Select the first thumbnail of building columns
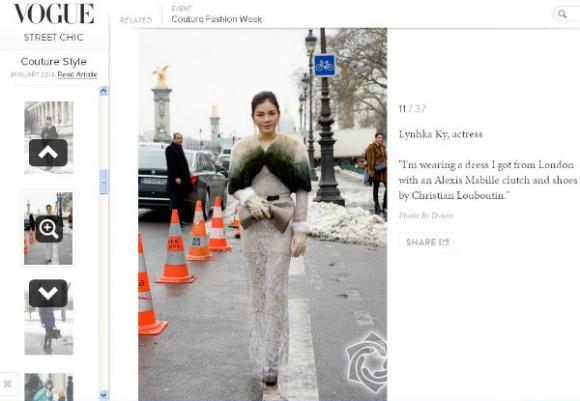This screenshot has width=580, height=401. pos(49,137)
